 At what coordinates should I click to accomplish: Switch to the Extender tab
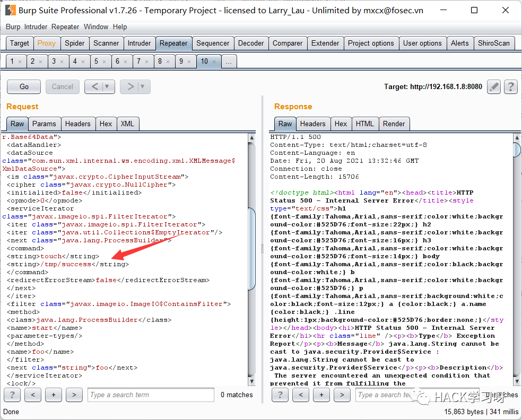325,43
